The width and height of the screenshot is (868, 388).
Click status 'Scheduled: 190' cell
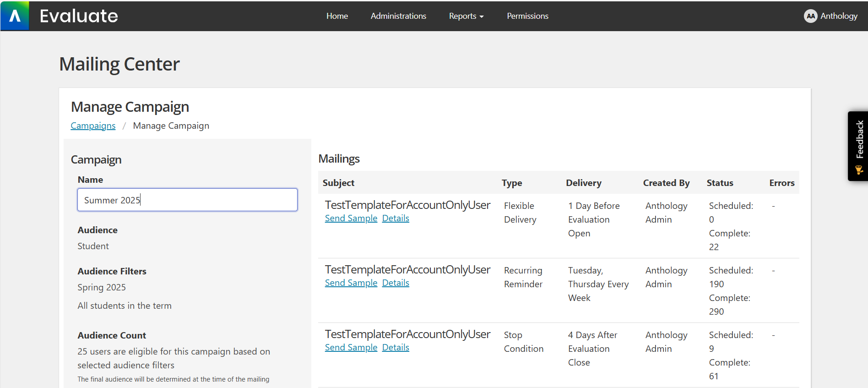(x=731, y=277)
